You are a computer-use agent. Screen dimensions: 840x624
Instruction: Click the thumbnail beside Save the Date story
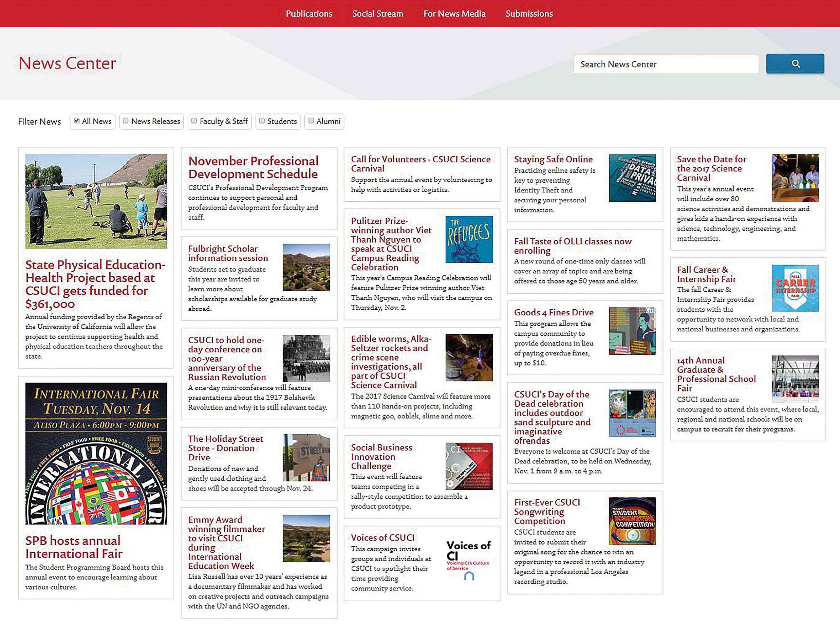point(796,178)
